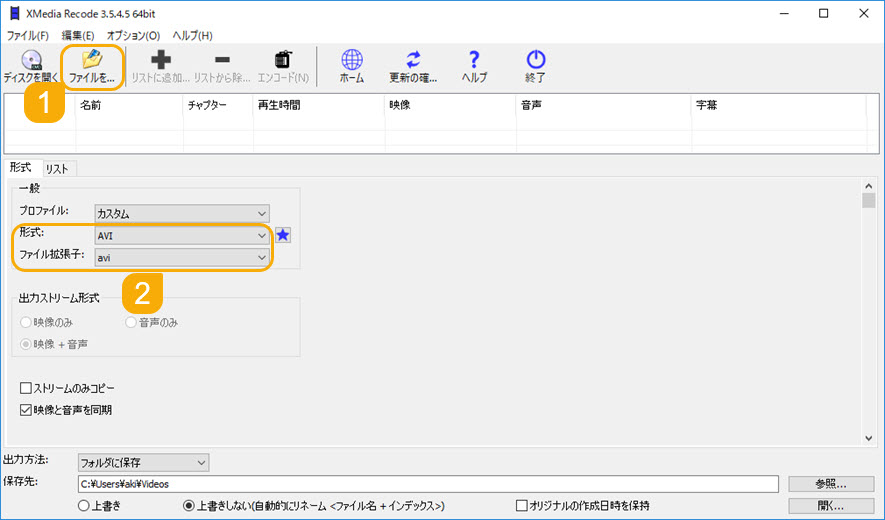Maximize the XMedia Recode window
The width and height of the screenshot is (885, 520).
[823, 14]
